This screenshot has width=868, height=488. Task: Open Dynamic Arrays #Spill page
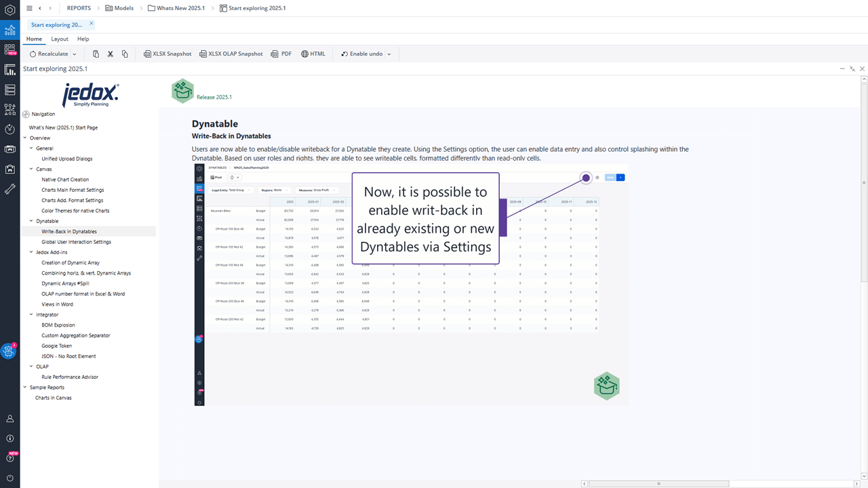click(65, 283)
